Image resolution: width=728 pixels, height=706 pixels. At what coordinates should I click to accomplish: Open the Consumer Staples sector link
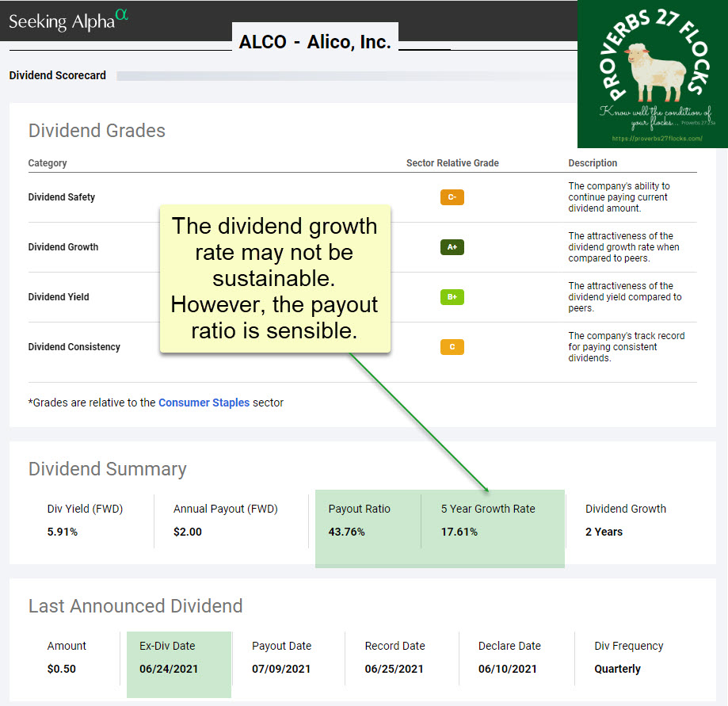coord(204,403)
